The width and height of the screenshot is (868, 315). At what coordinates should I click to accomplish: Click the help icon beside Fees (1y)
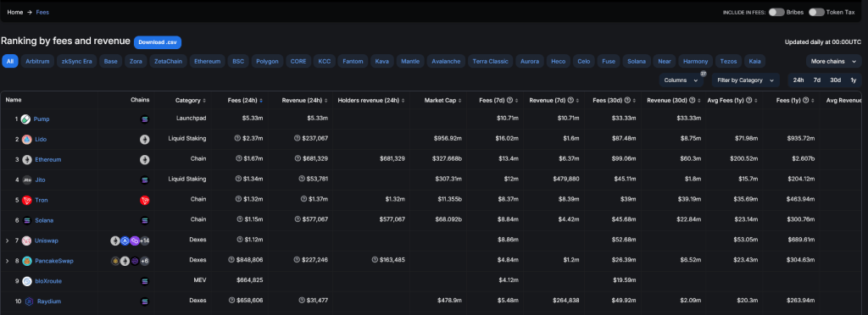tap(805, 101)
